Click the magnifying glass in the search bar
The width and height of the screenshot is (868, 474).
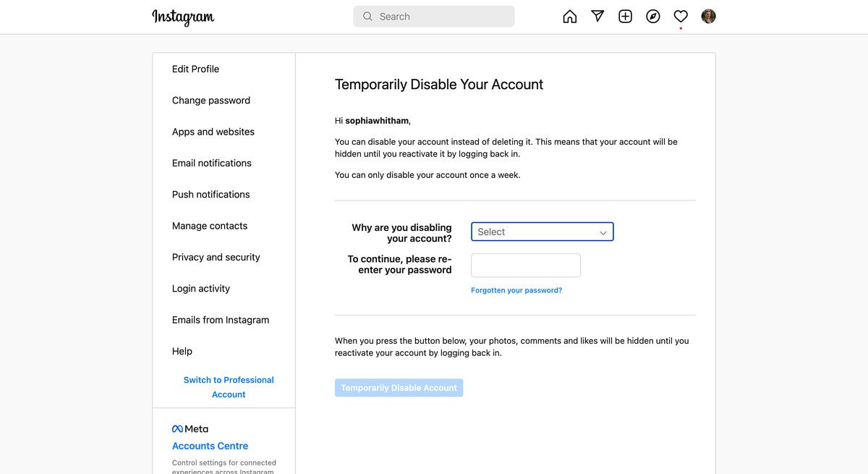(367, 16)
